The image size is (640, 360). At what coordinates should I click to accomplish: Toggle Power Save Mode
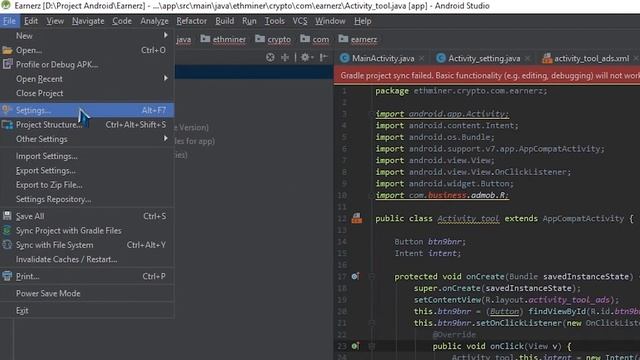87,293
